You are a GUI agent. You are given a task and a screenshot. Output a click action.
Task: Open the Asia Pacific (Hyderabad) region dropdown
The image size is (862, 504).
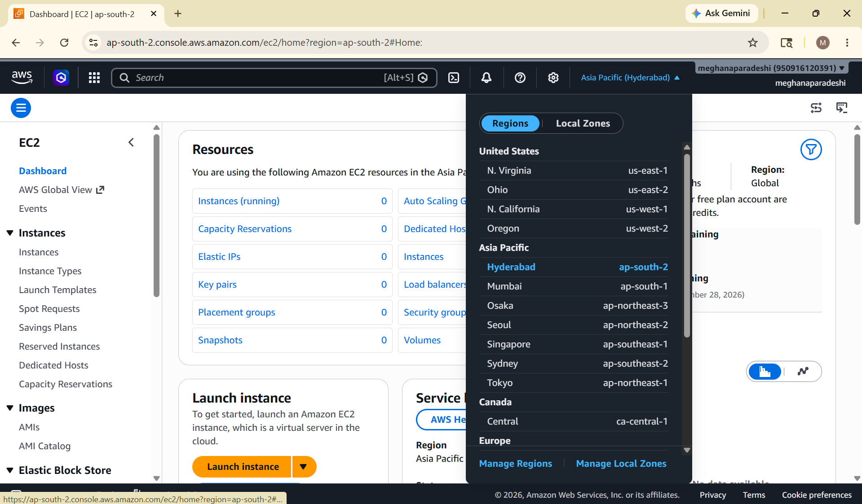(630, 78)
